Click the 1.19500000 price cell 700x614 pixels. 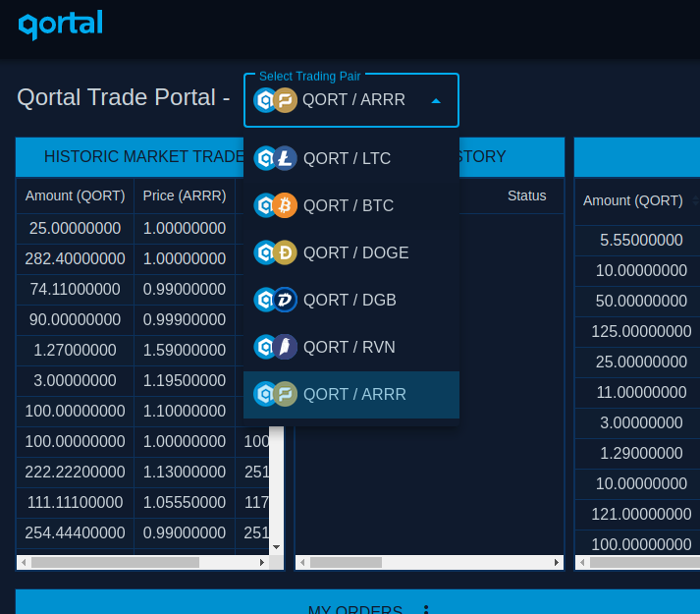click(185, 381)
